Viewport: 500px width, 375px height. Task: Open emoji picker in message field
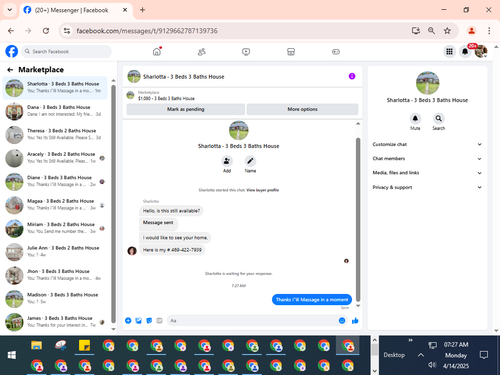click(342, 321)
